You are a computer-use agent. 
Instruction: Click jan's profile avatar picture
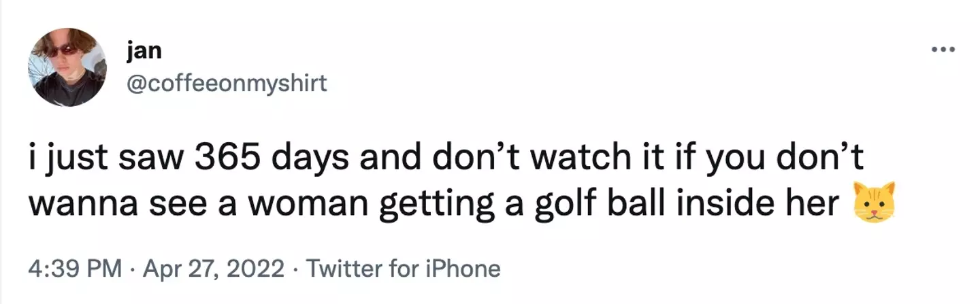pos(67,68)
